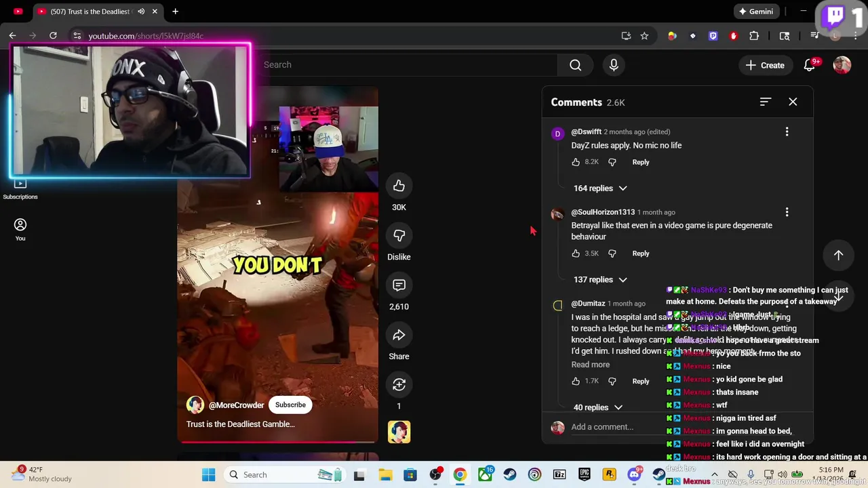This screenshot has width=868, height=488.
Task: Open the @Dumitaz channel link
Action: pos(588,304)
